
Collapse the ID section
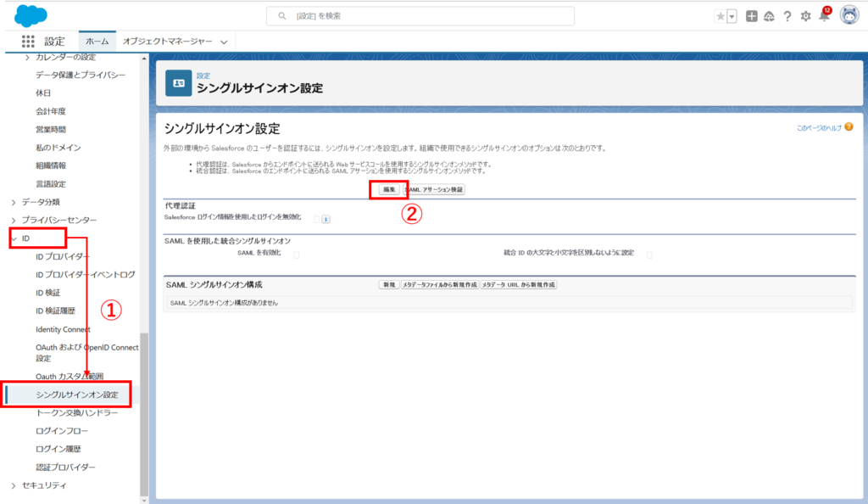click(14, 238)
